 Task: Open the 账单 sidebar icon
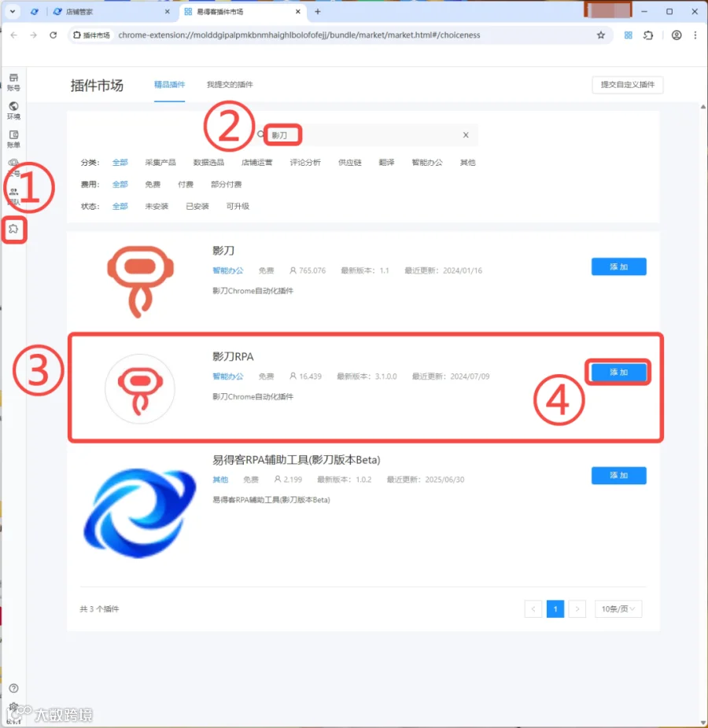coord(13,139)
